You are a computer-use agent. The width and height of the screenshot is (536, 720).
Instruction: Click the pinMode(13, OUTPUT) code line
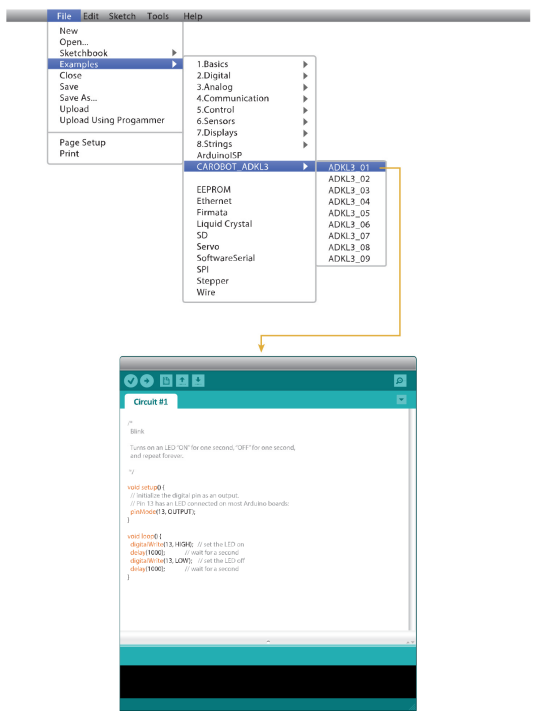coord(163,512)
